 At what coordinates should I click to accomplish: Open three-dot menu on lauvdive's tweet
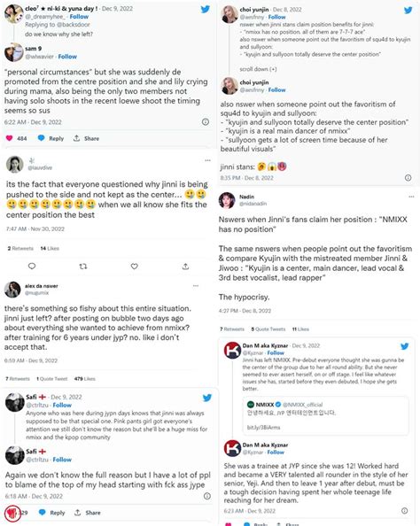(x=208, y=160)
